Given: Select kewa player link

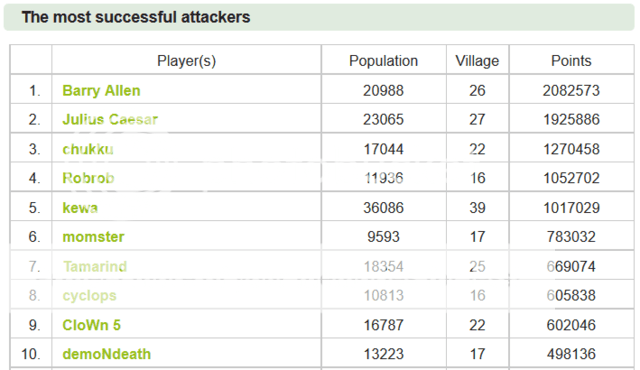Looking at the screenshot, I should [x=80, y=208].
